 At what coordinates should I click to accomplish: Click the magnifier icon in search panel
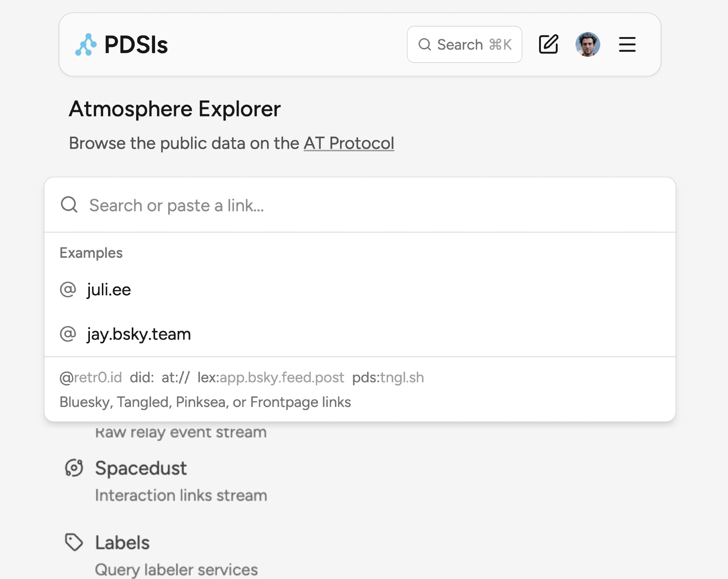(x=69, y=205)
